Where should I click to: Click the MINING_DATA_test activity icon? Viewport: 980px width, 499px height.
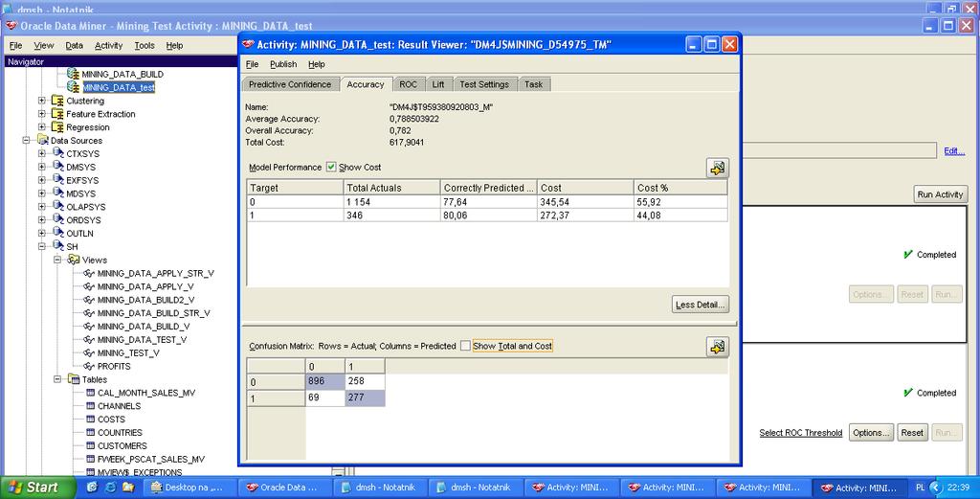click(73, 87)
